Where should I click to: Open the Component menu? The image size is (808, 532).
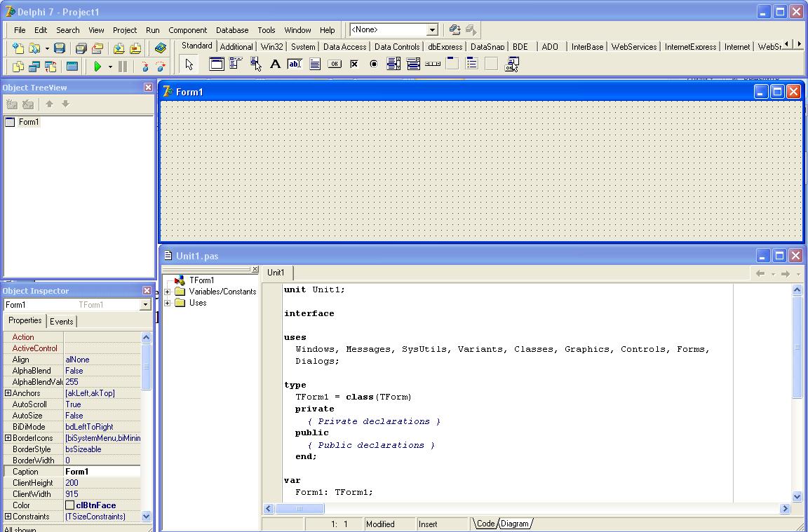click(x=187, y=30)
